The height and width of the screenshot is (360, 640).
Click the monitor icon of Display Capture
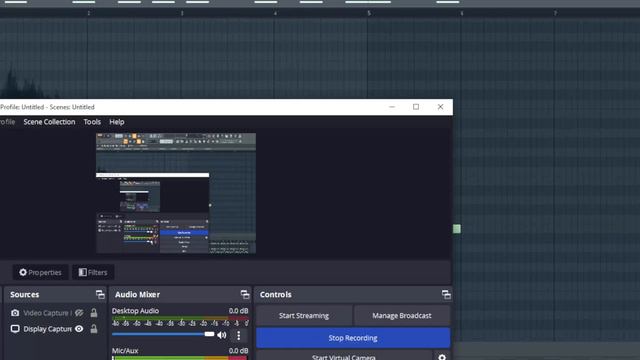tap(15, 329)
